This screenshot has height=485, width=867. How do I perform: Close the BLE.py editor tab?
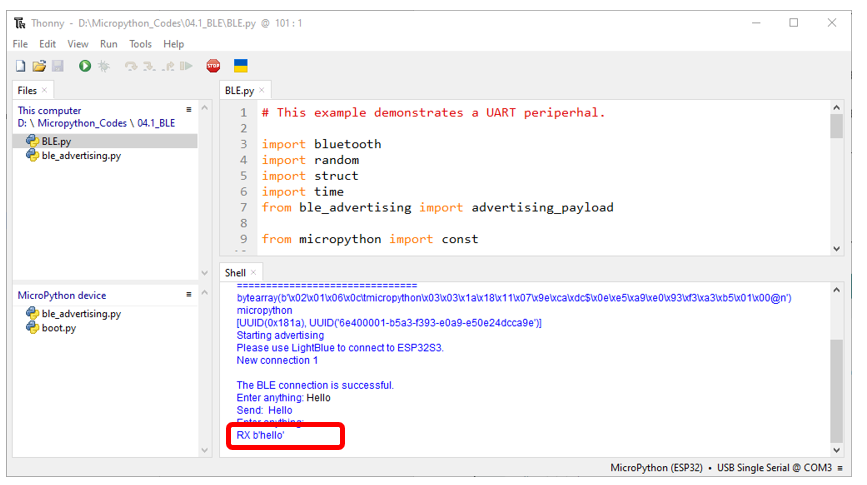pyautogui.click(x=262, y=90)
